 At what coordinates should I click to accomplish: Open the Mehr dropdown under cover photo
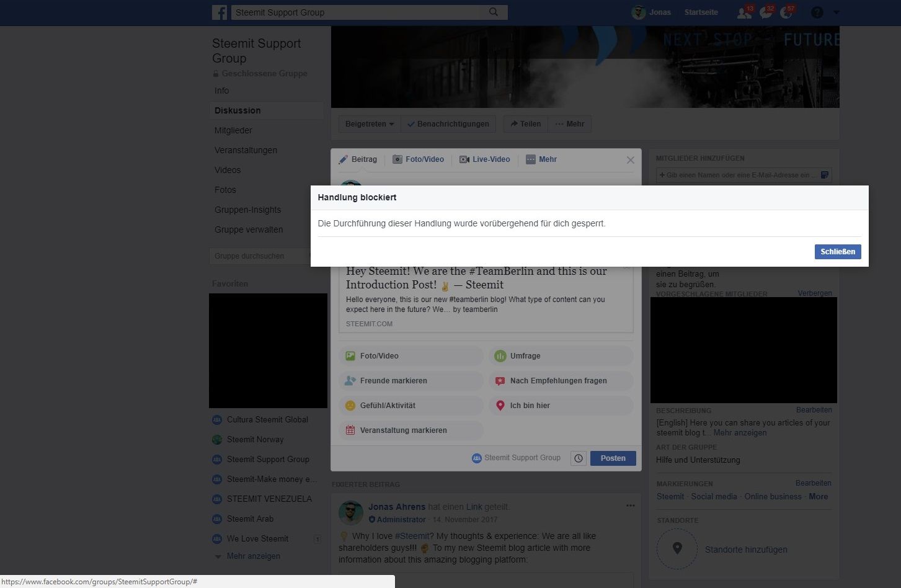(570, 124)
